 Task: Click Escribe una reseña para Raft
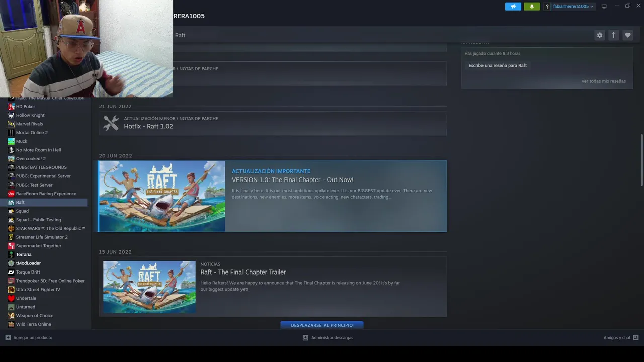[498, 65]
